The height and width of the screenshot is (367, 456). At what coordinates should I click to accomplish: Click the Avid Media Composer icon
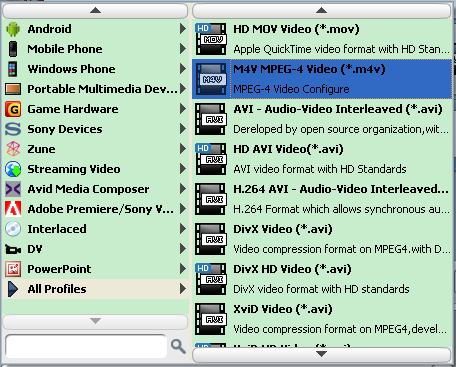pyautogui.click(x=13, y=189)
